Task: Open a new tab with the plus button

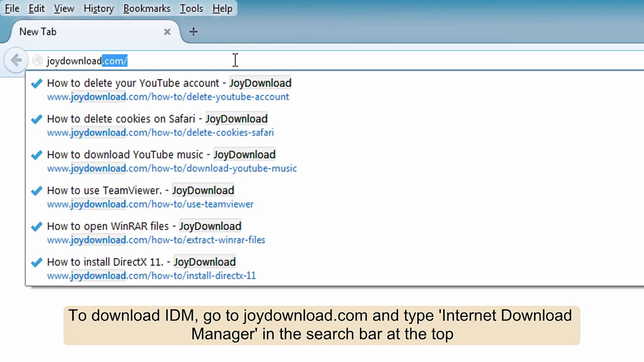Action: [x=193, y=32]
